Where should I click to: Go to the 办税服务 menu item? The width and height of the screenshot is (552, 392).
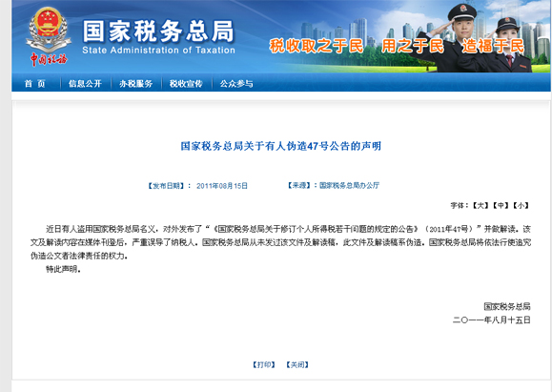[135, 84]
